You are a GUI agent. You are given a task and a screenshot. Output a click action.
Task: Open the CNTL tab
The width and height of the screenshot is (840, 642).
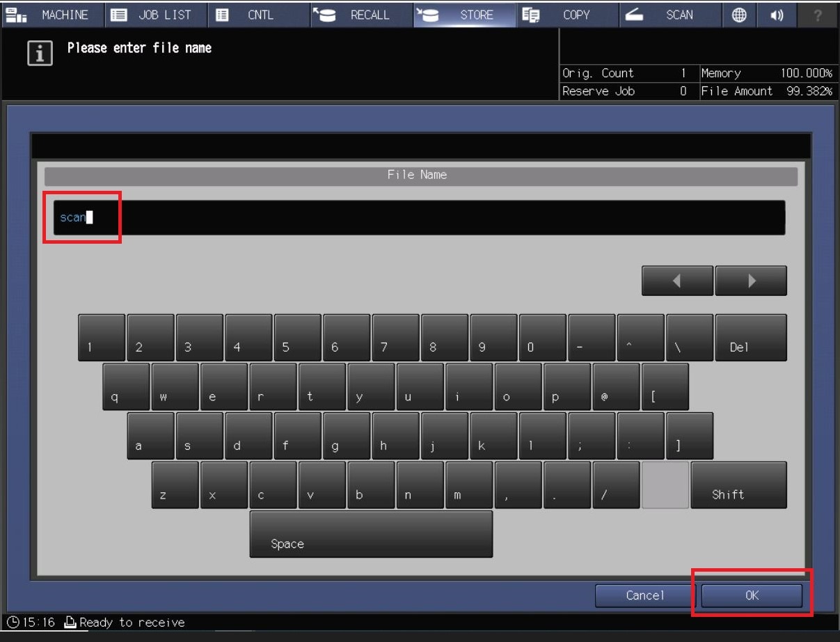point(258,15)
